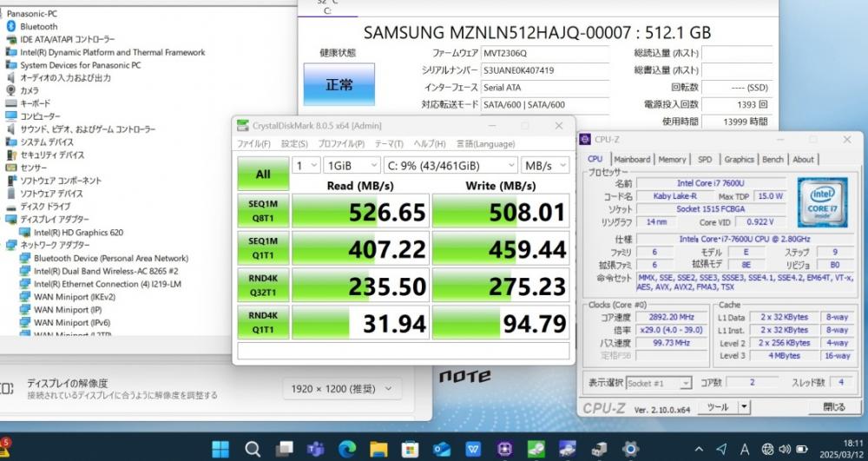Show hidden system tray icons

point(699,449)
